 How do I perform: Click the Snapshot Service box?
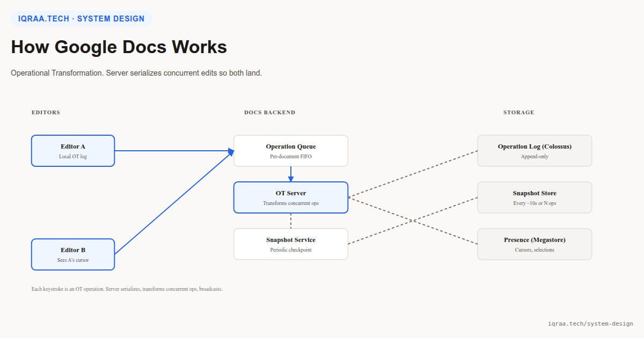coord(291,244)
